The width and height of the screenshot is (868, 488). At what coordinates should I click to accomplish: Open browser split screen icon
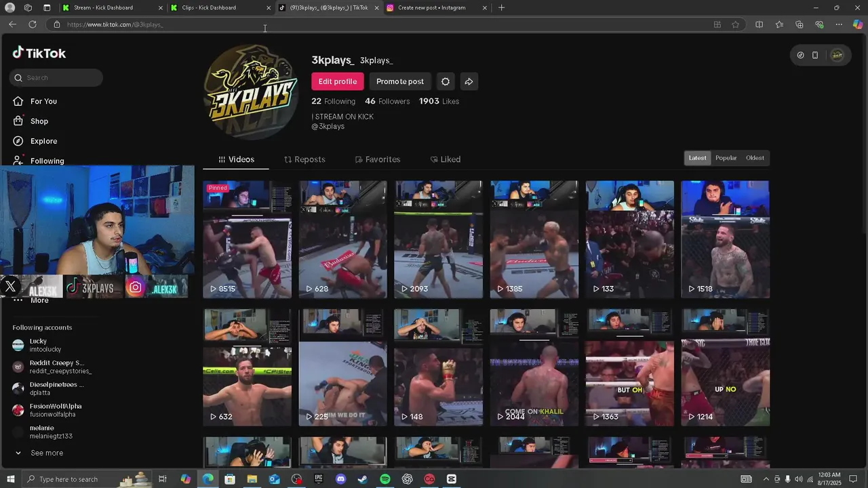click(x=759, y=24)
